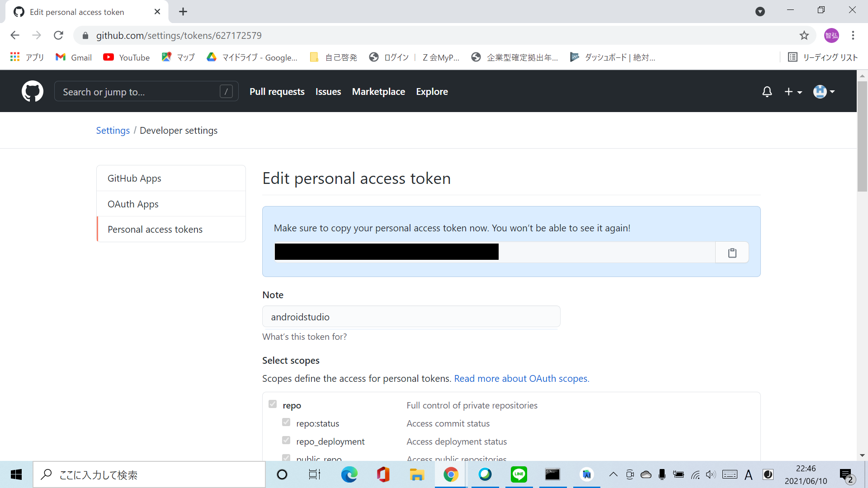Follow the Read more about OAuth scopes link
868x488 pixels.
point(521,379)
